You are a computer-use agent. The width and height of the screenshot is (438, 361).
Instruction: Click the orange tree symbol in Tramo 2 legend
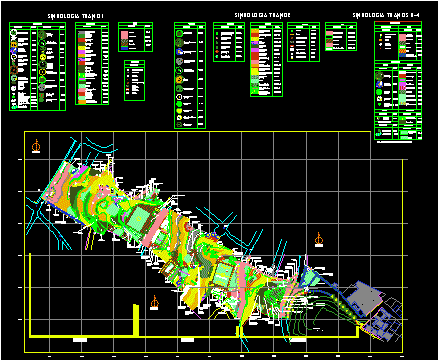179,80
